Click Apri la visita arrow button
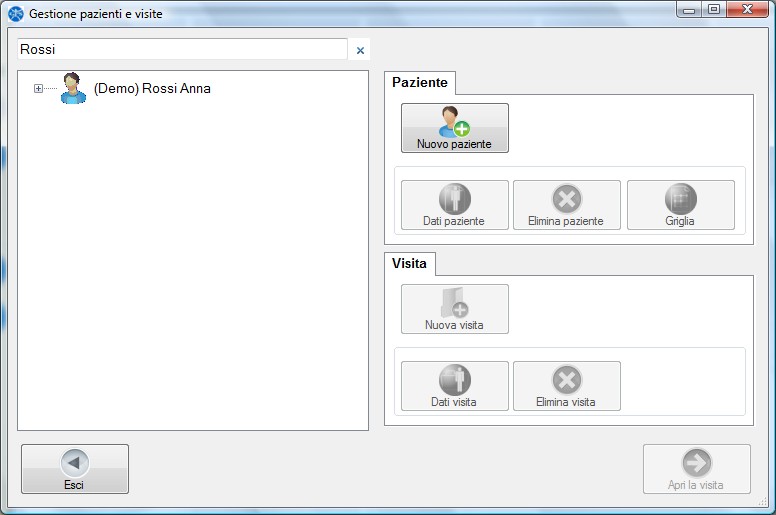The image size is (776, 515). [x=696, y=463]
